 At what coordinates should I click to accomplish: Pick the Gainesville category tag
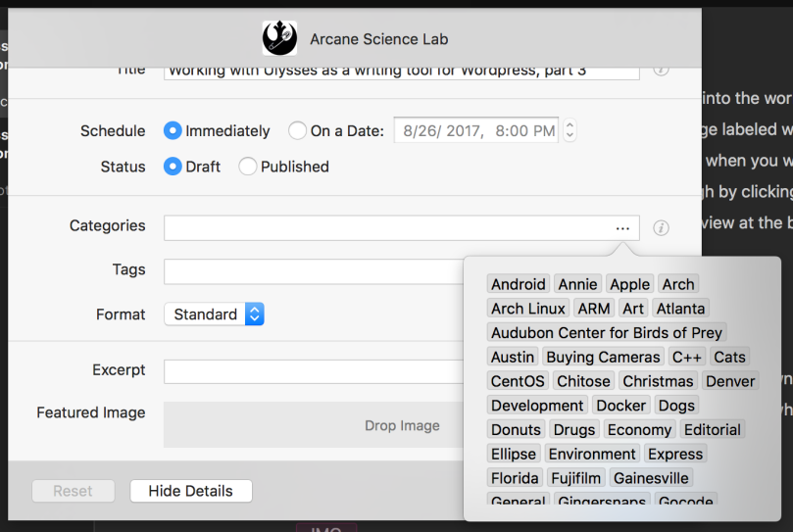651,478
